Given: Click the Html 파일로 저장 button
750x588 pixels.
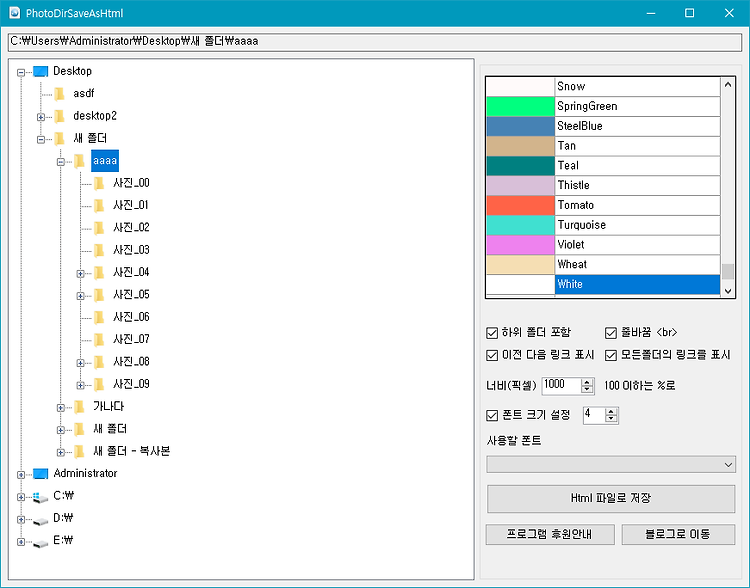Looking at the screenshot, I should (x=611, y=499).
